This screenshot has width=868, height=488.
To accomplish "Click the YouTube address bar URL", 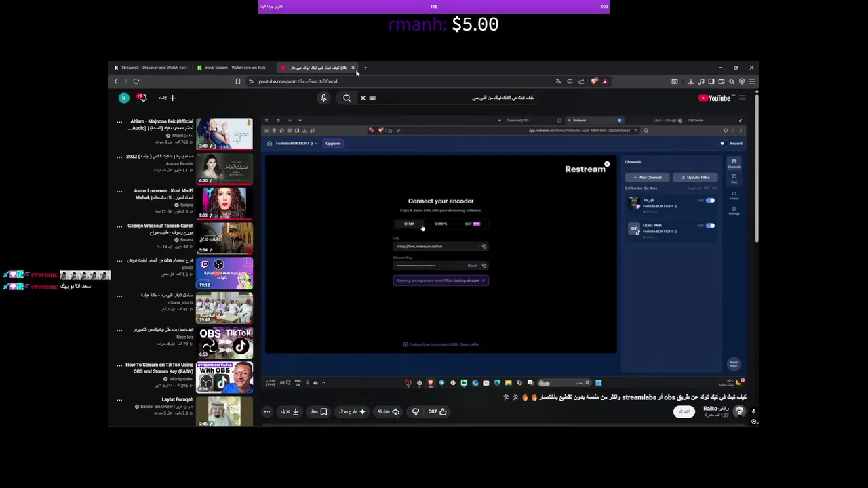I will coord(298,81).
